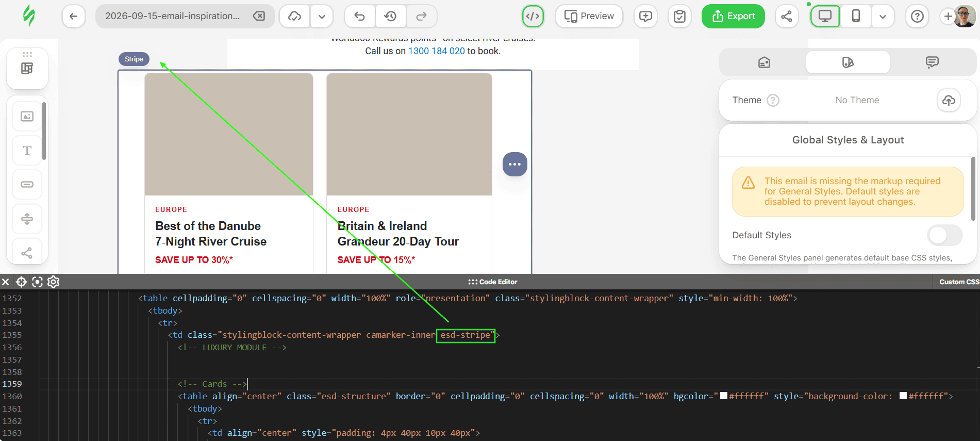Open the version history clock icon
The width and height of the screenshot is (980, 441).
tap(391, 17)
